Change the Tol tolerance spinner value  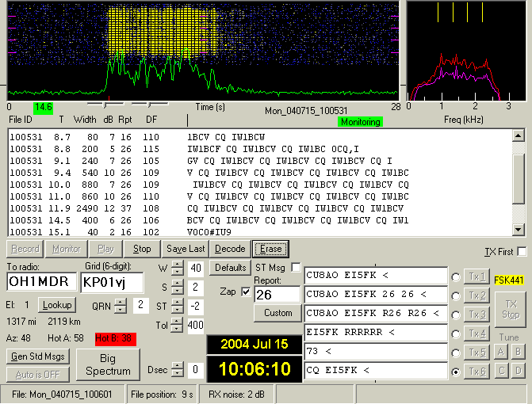176,325
